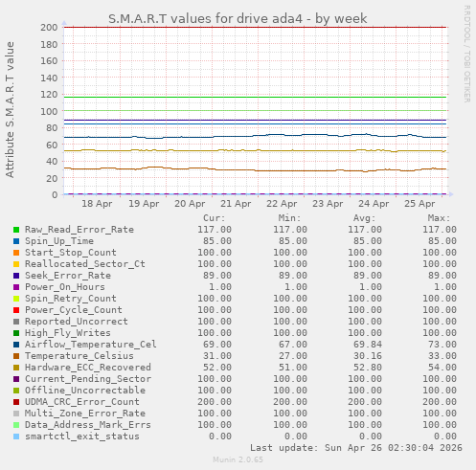Click the Multi_Zone_Error_Rate light gray swatch
This screenshot has width=476, height=470.
[x=16, y=414]
